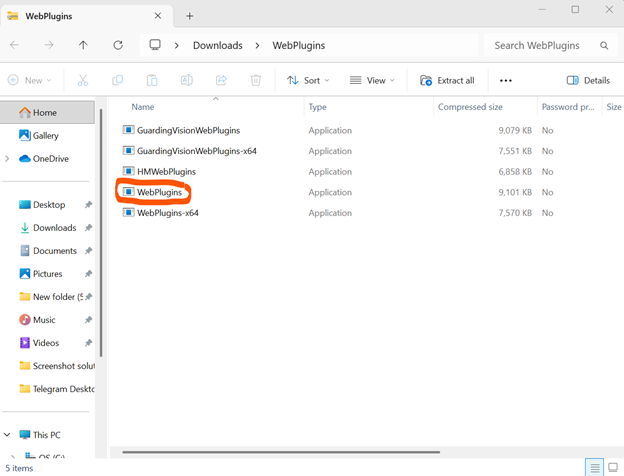Refresh the WebPlugins folder view
Screen dimensions: 624x476
pyautogui.click(x=118, y=45)
